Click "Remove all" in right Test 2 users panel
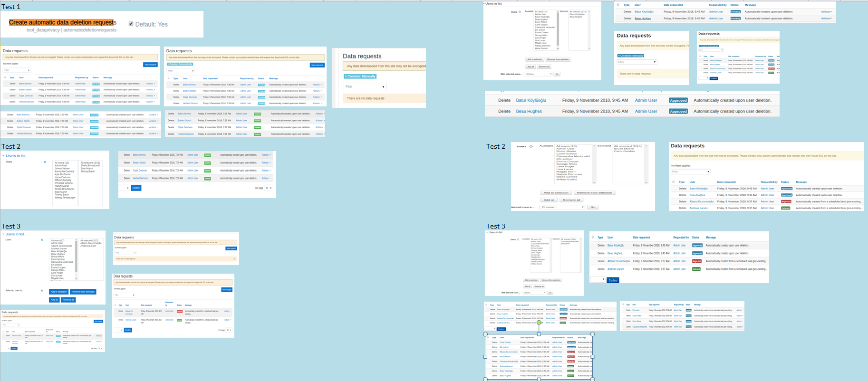 (571, 200)
